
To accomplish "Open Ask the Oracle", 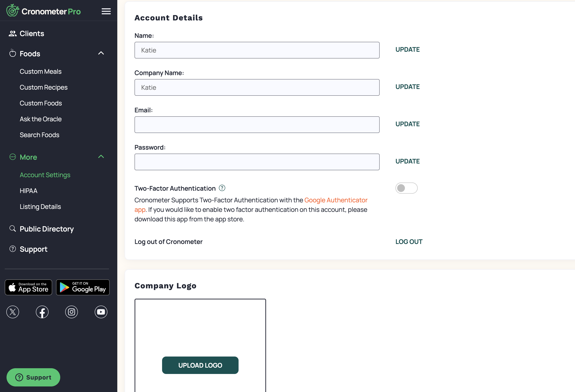I will pos(41,119).
